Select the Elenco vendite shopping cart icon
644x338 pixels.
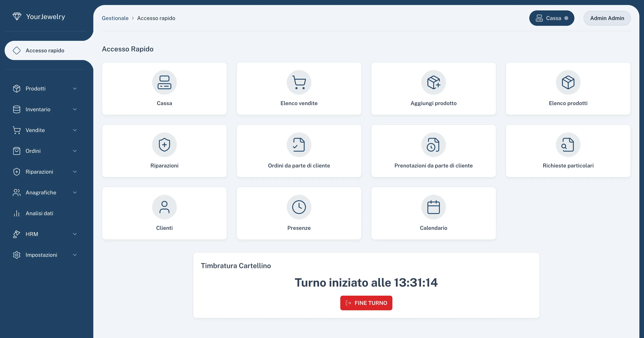click(x=299, y=82)
